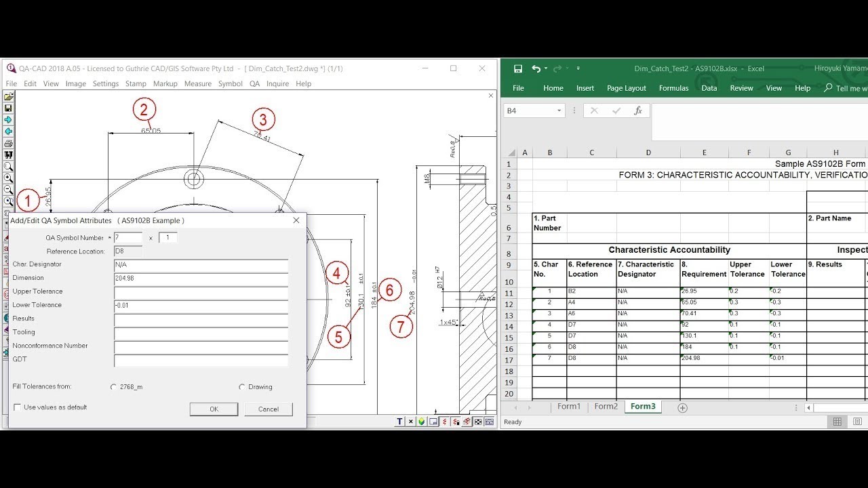
Task: Open Customize Quick Access Toolbar dropdown in Excel
Action: [x=578, y=68]
